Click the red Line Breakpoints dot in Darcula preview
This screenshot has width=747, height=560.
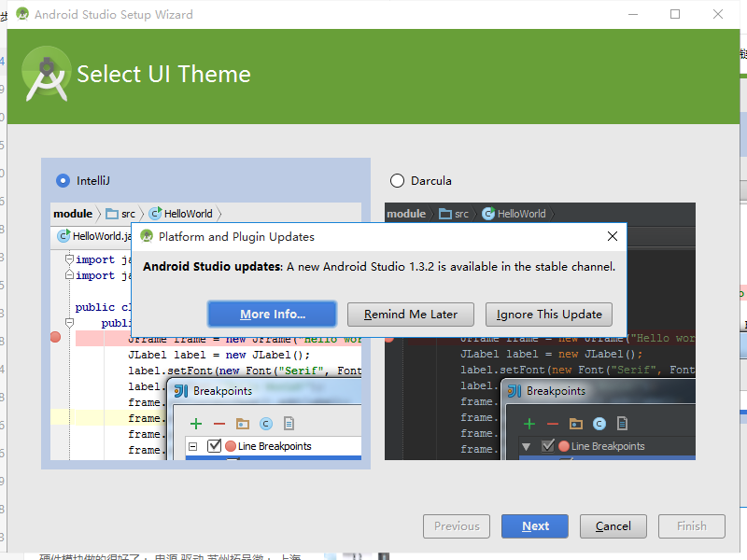pyautogui.click(x=564, y=446)
